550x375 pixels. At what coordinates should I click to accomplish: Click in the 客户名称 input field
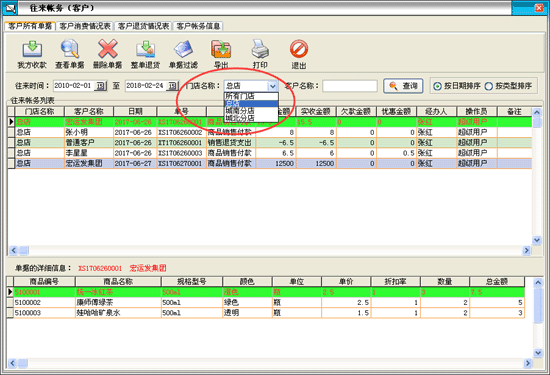click(x=350, y=86)
